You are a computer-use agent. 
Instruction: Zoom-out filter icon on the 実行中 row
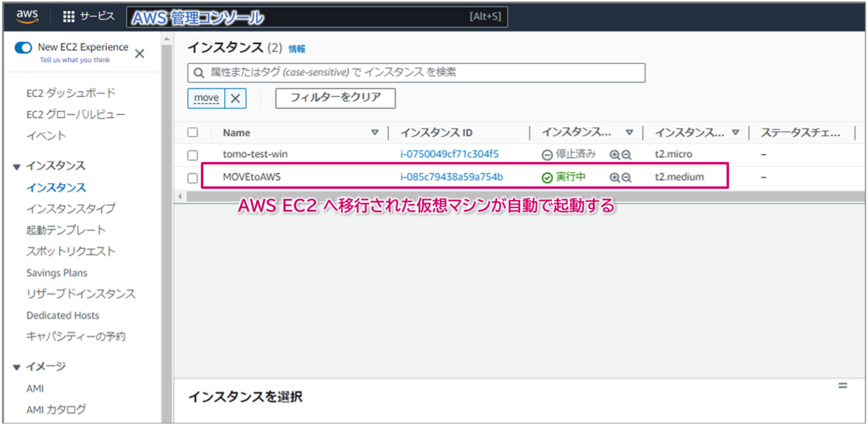tap(626, 177)
